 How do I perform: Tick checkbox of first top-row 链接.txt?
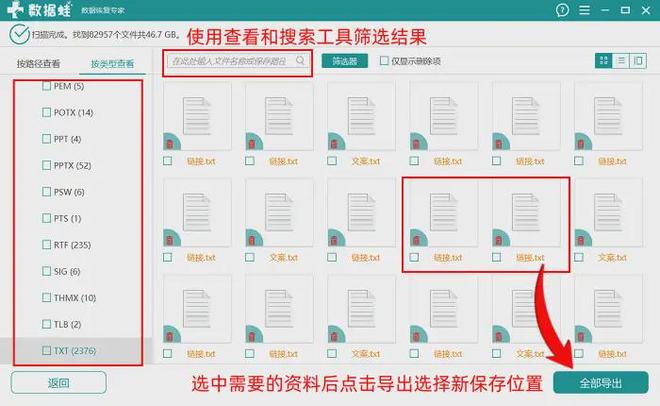tap(168, 161)
